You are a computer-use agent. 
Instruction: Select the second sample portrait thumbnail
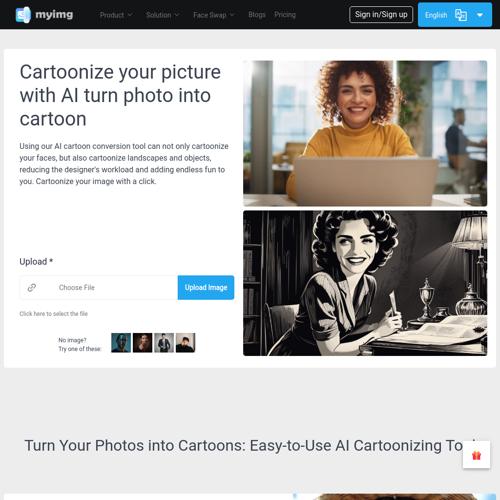point(142,343)
